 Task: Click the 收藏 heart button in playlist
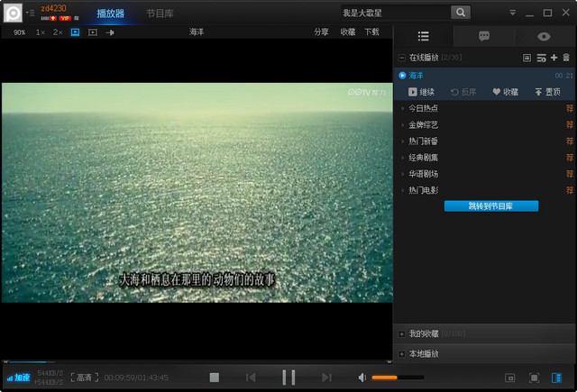pos(505,92)
